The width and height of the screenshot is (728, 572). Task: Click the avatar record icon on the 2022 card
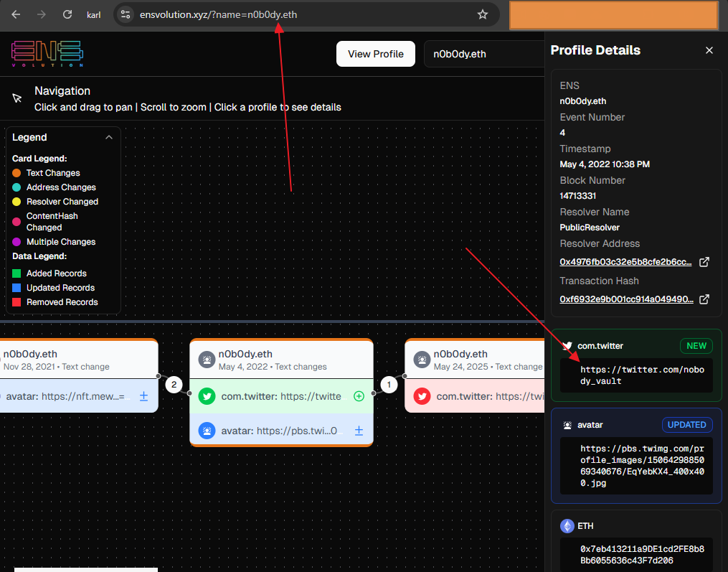click(208, 431)
